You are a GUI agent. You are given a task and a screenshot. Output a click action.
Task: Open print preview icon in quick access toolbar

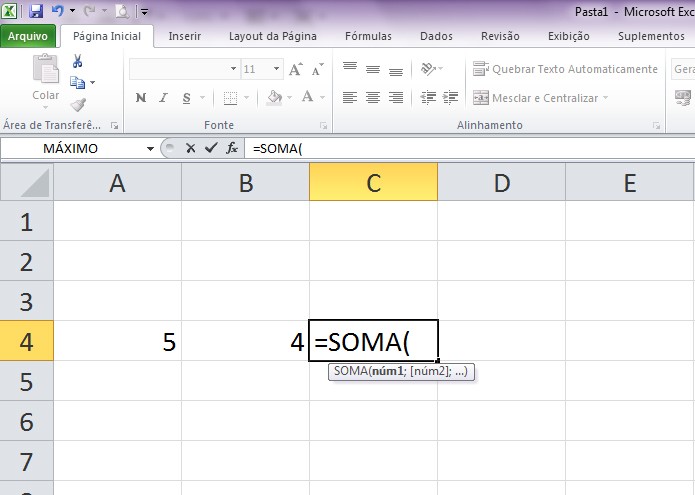coord(121,11)
